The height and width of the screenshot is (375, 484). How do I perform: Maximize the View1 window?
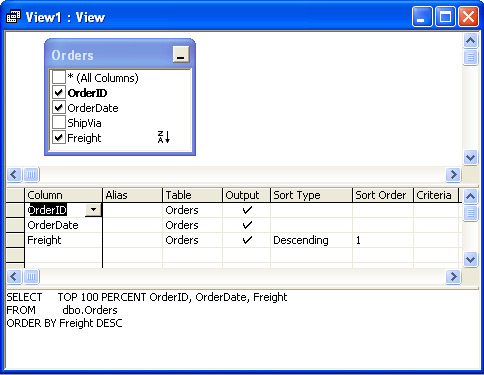pyautogui.click(x=445, y=16)
